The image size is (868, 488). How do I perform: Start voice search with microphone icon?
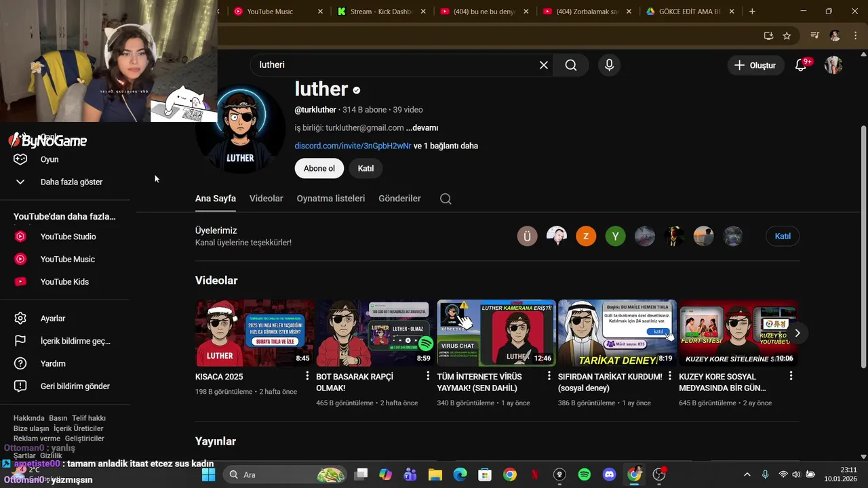pos(609,65)
